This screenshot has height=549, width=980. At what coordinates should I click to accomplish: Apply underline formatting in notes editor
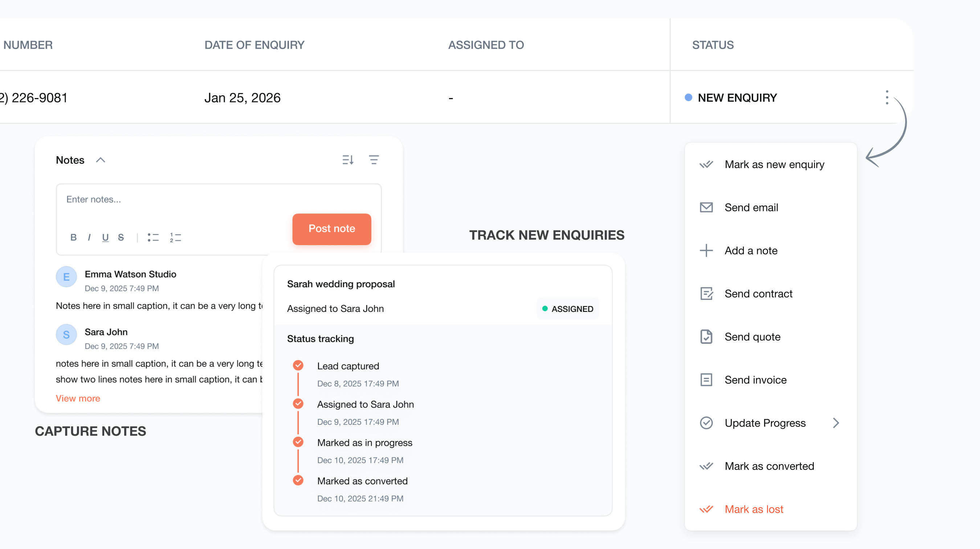(105, 237)
